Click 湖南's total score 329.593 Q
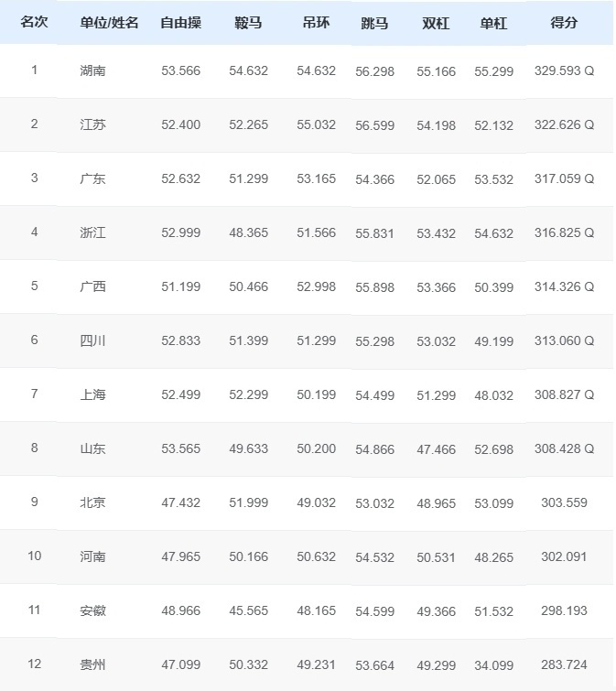616x691 pixels. (x=564, y=70)
